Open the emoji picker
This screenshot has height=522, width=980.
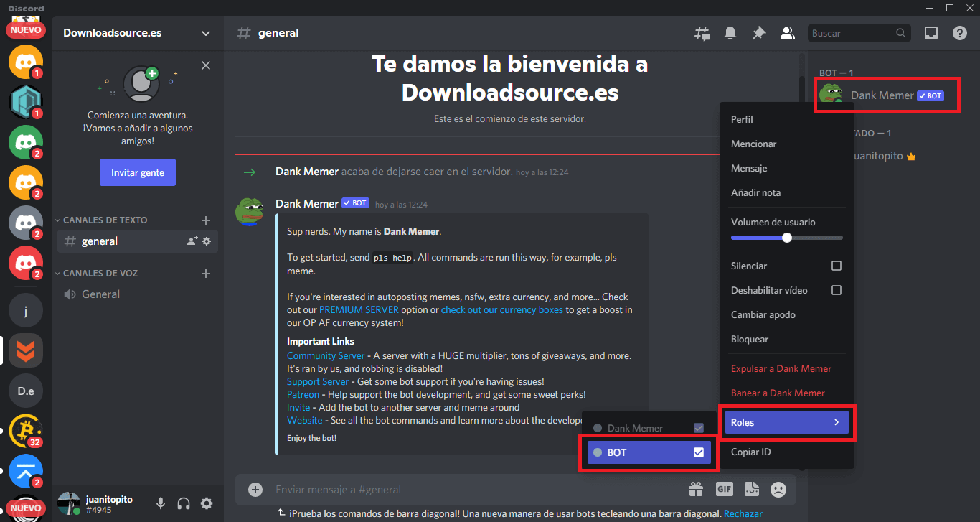[x=778, y=490]
